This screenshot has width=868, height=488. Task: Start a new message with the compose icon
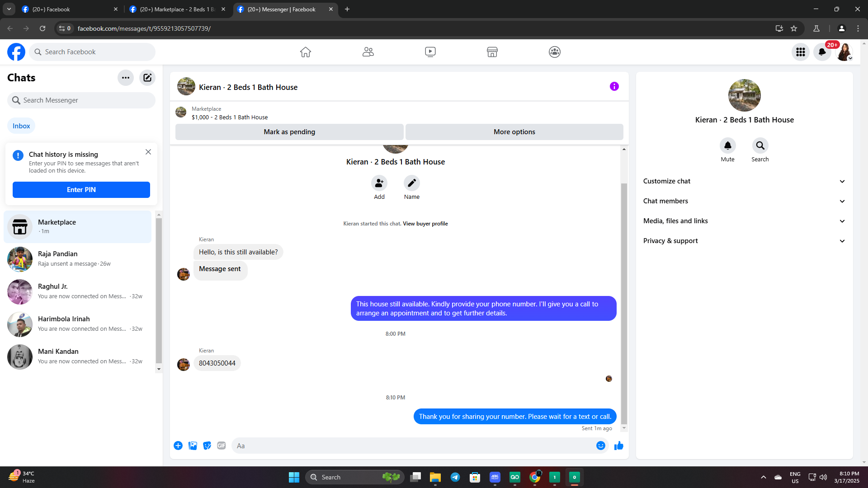click(147, 78)
